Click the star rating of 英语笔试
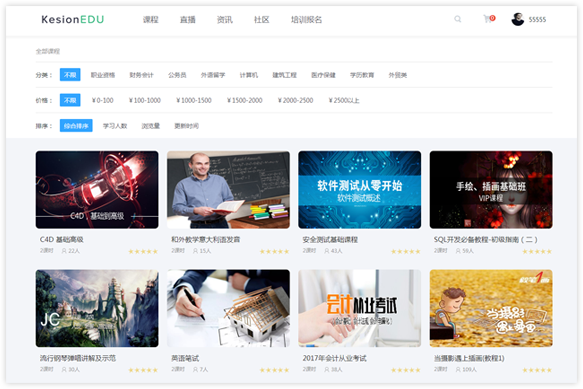 click(x=274, y=370)
